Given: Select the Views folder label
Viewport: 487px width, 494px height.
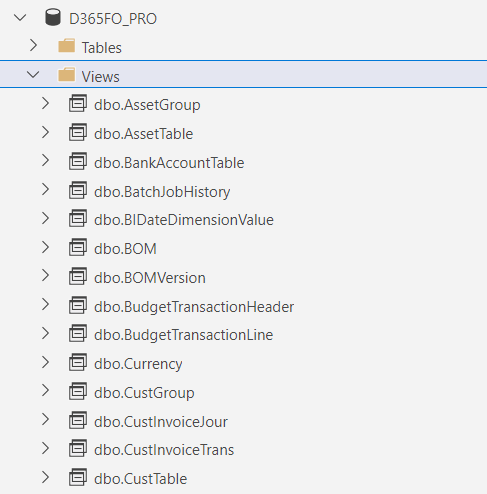Looking at the screenshot, I should pyautogui.click(x=101, y=77).
